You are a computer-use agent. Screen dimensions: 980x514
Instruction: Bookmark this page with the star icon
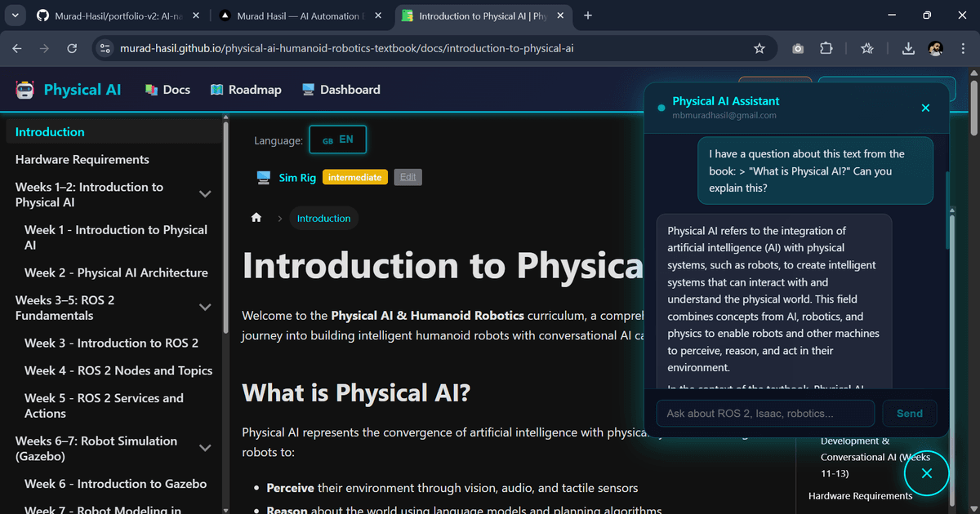pos(759,49)
